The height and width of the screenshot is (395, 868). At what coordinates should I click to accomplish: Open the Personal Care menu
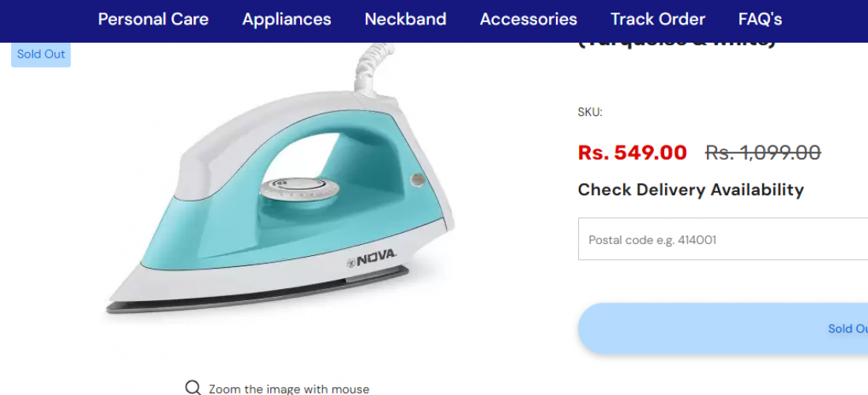153,20
